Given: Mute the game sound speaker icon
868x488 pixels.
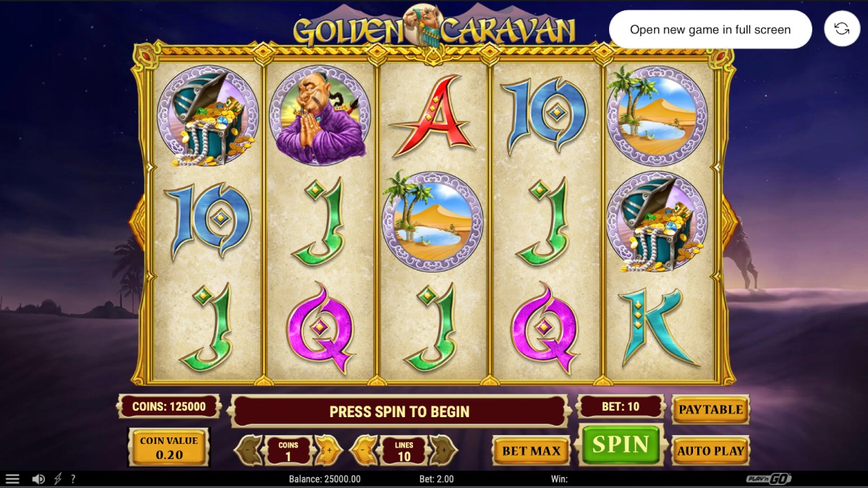Looking at the screenshot, I should point(38,479).
